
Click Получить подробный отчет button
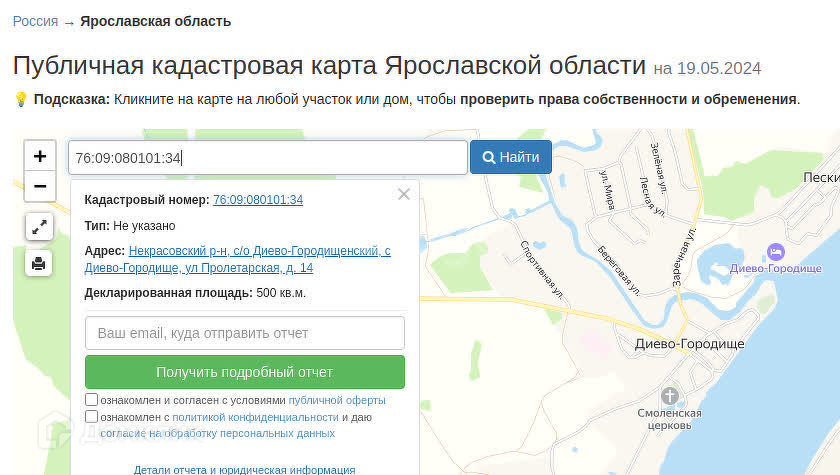point(245,372)
